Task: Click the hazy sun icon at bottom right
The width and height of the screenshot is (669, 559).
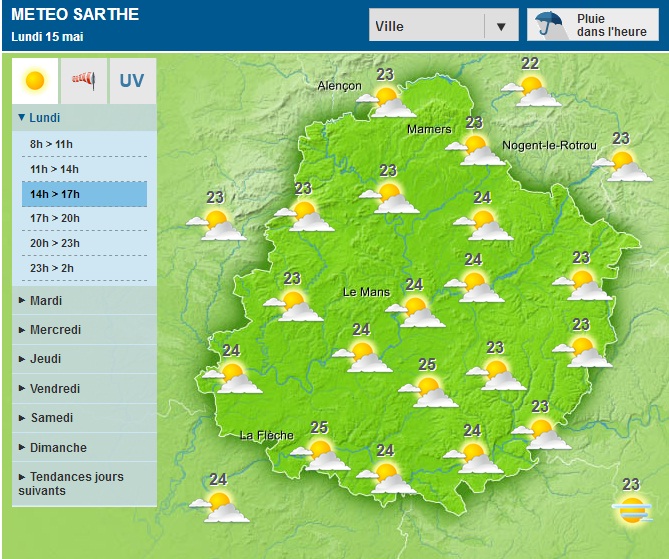Action: coord(631,512)
